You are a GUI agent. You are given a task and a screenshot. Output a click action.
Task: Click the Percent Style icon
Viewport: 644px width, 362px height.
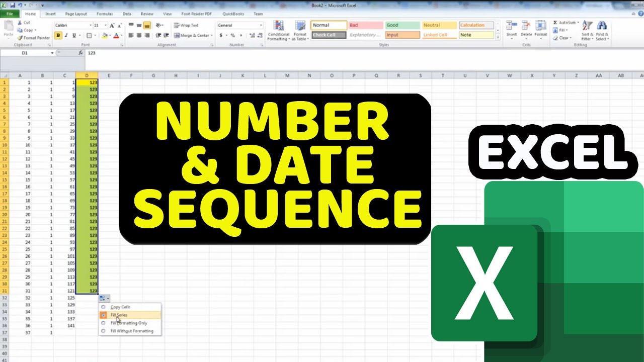tap(232, 35)
